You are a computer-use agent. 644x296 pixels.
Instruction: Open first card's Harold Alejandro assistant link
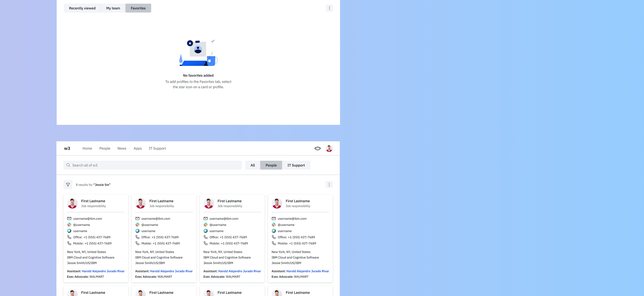coord(103,271)
